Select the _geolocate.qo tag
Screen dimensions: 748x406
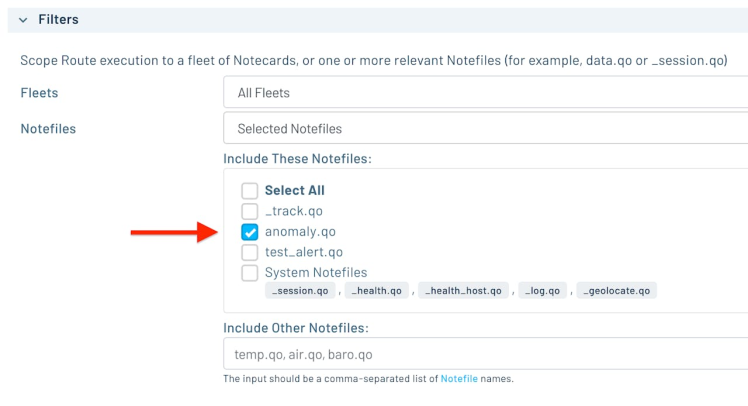point(617,291)
